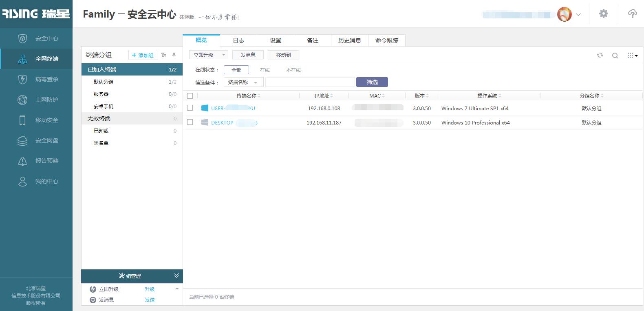Image resolution: width=644 pixels, height=311 pixels.
Task: Select the 全网终端 network icon
Action: [x=22, y=59]
